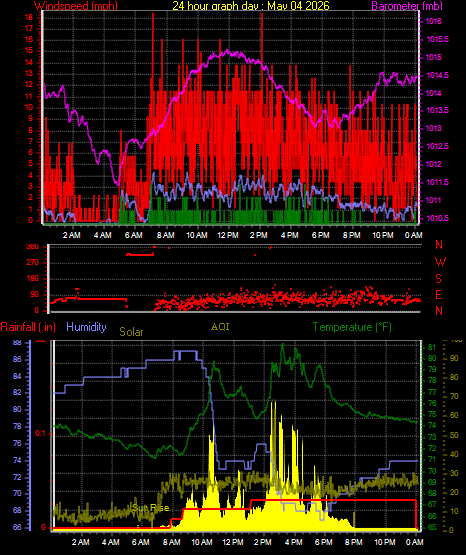Select "12 PM" on the windspeed graph time axis

(228, 235)
